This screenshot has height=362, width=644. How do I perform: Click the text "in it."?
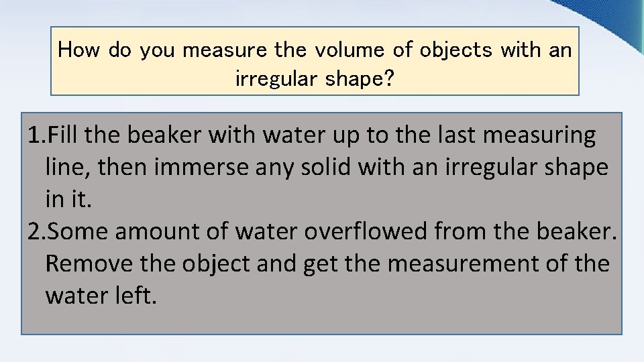pyautogui.click(x=68, y=199)
